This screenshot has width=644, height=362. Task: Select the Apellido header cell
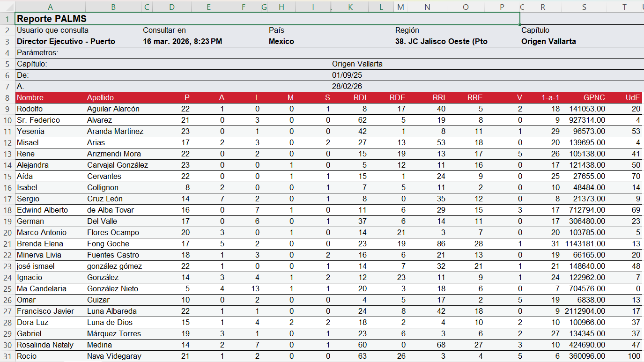point(100,97)
